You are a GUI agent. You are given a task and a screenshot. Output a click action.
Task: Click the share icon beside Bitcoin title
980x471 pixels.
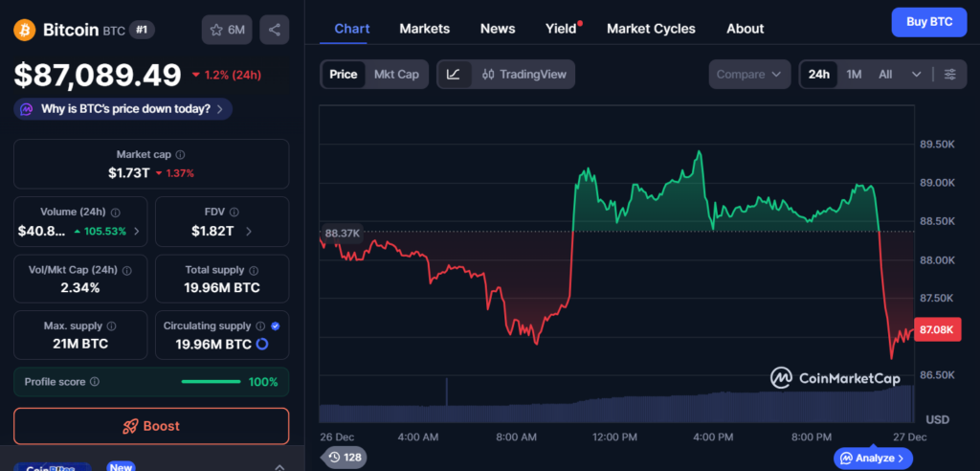[275, 30]
